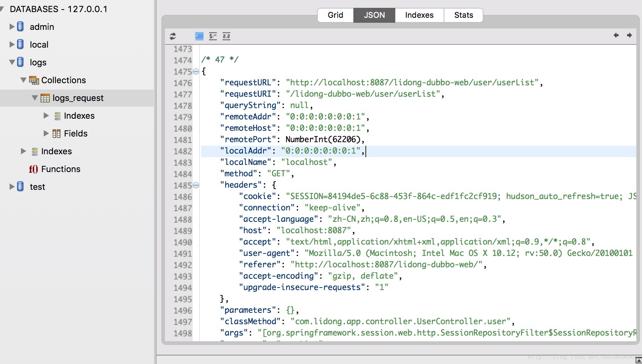Expand the test database node
This screenshot has width=642, height=364.
(12, 187)
